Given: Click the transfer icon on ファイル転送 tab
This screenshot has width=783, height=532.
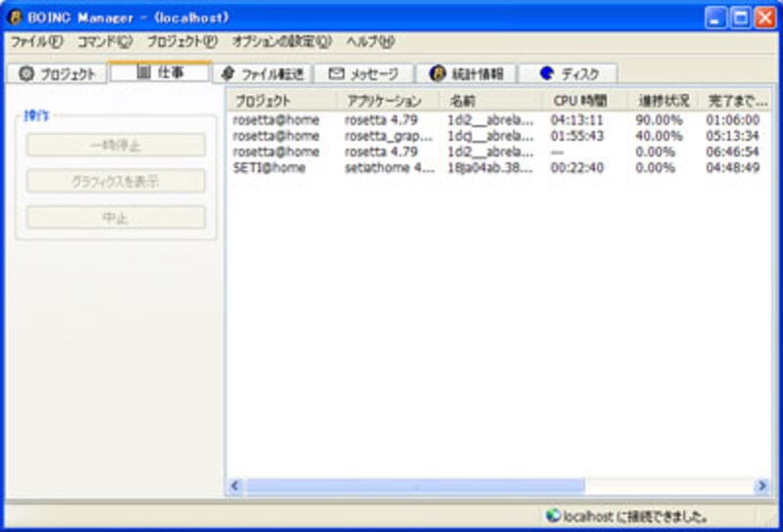Looking at the screenshot, I should point(228,74).
